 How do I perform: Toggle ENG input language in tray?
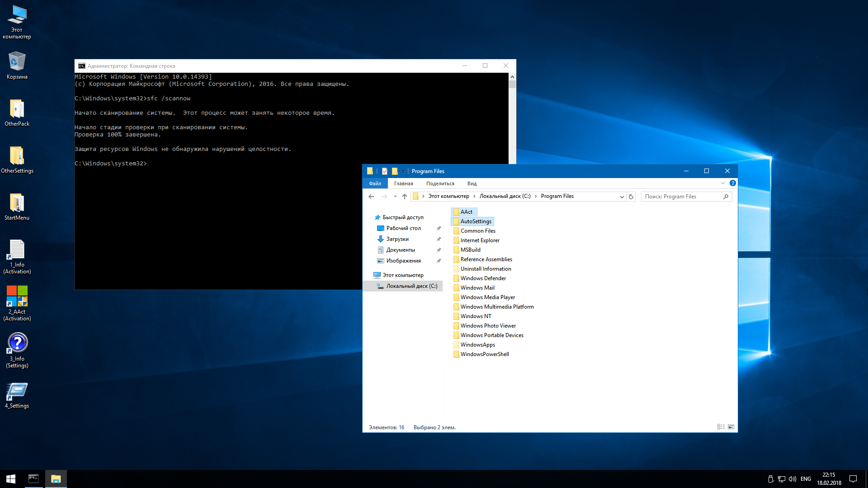click(x=806, y=479)
